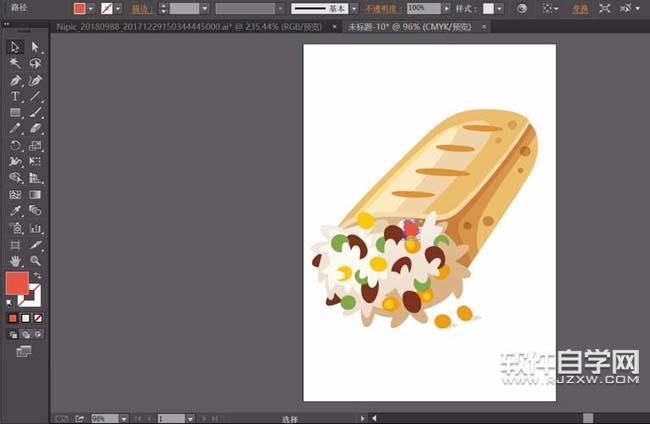Open the 描边 stroke panel link

click(142, 9)
